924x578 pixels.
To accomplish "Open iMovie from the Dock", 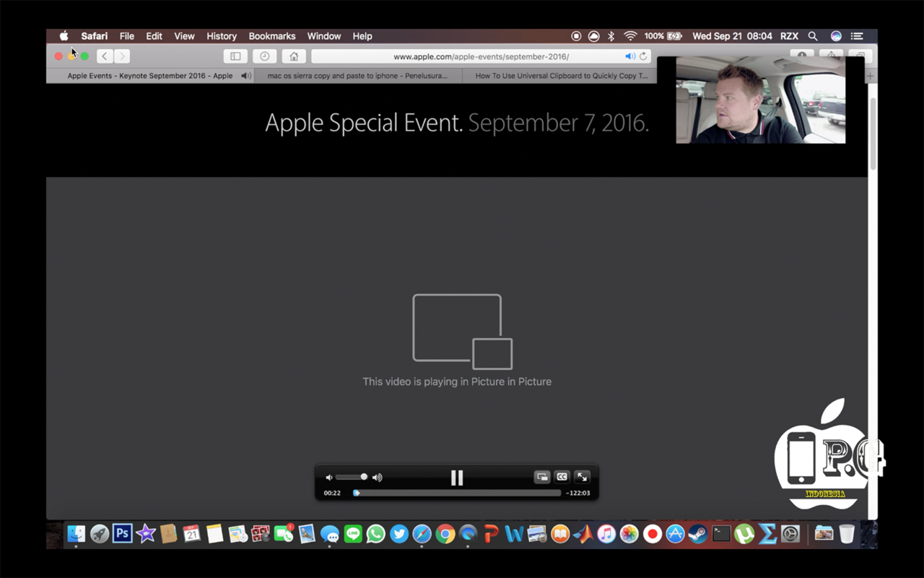I will 146,534.
